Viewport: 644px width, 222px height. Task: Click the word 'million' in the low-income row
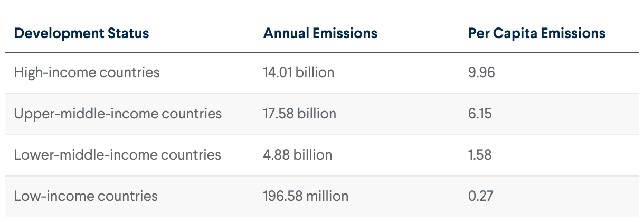point(328,196)
